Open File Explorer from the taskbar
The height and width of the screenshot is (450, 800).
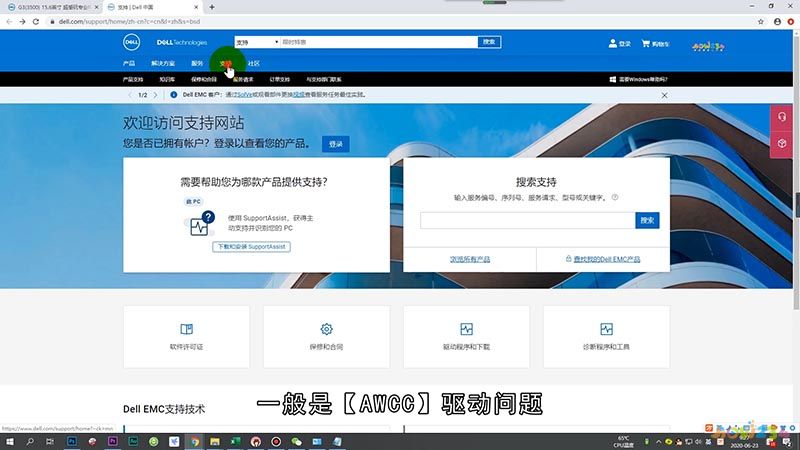click(x=215, y=441)
